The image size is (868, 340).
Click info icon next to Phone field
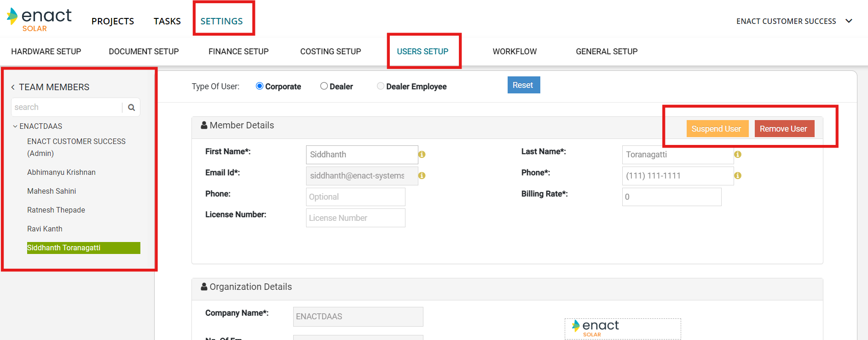[738, 176]
